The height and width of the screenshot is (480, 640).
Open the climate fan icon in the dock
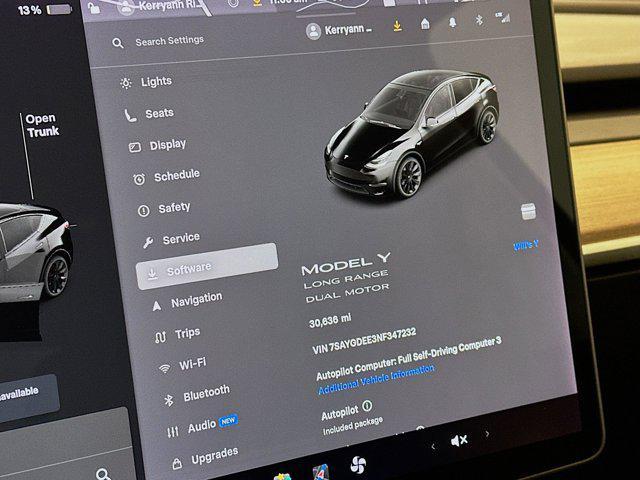(x=358, y=464)
